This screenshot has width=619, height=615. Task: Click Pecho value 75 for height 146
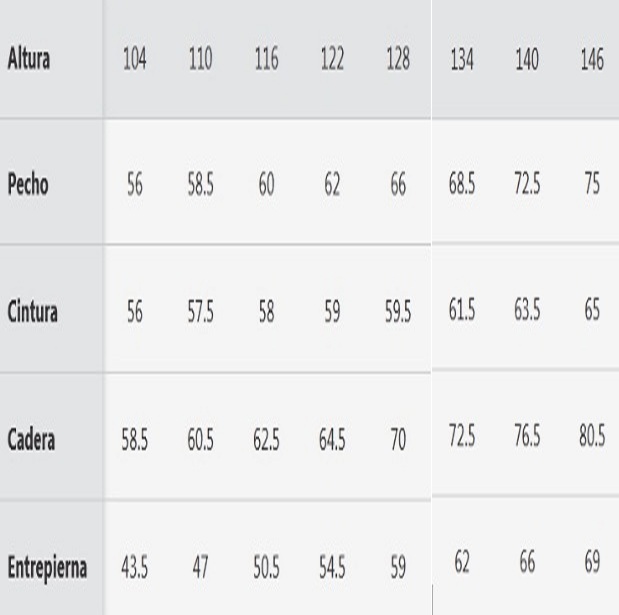592,187
